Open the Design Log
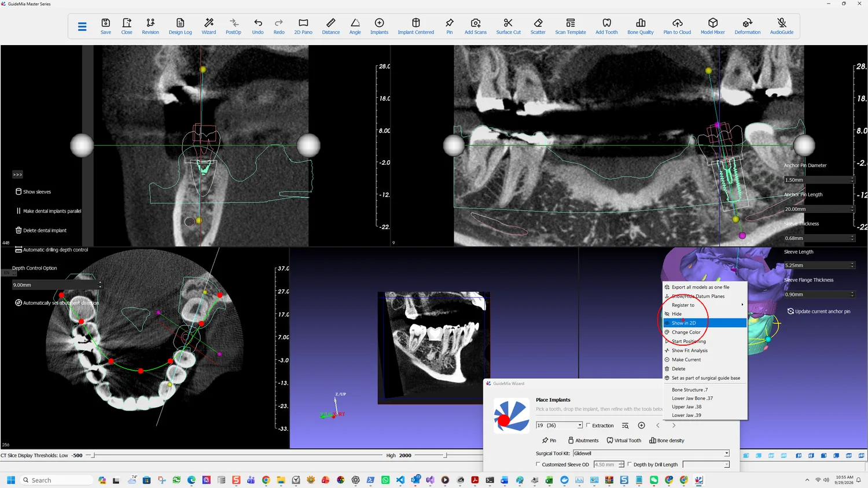The image size is (868, 488). point(180,26)
